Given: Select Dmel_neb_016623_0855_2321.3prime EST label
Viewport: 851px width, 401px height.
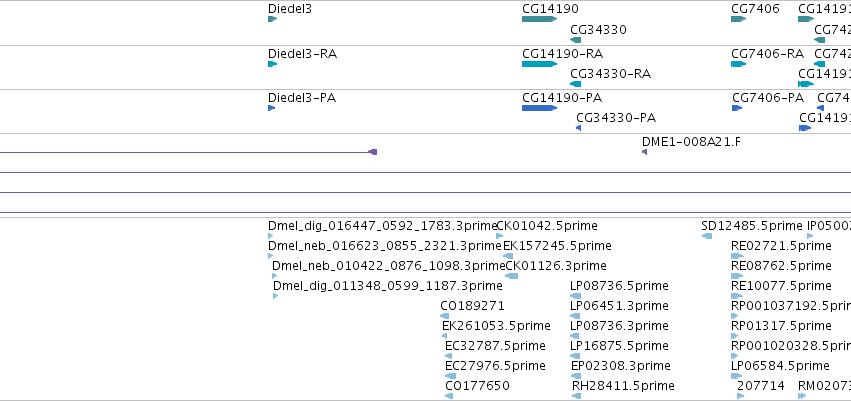Looking at the screenshot, I should point(385,246).
